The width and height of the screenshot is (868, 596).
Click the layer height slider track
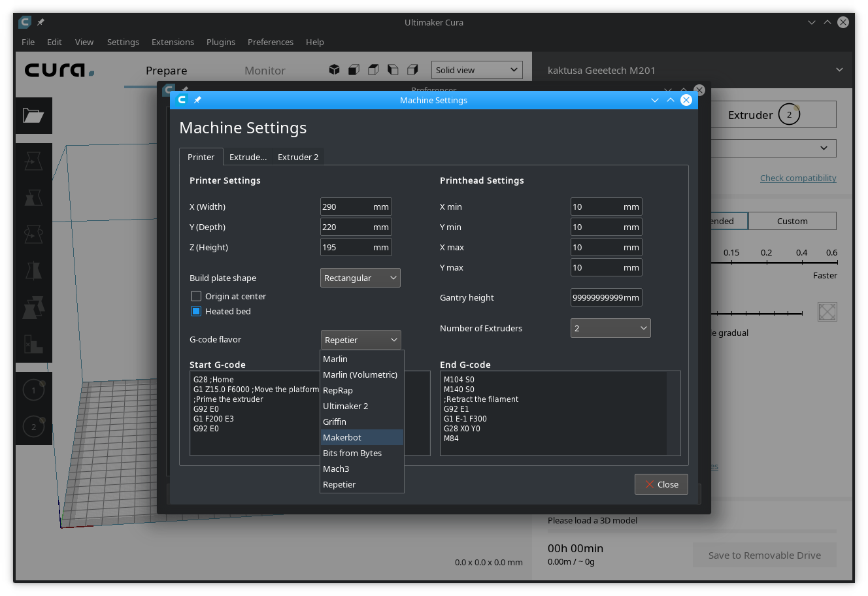773,263
